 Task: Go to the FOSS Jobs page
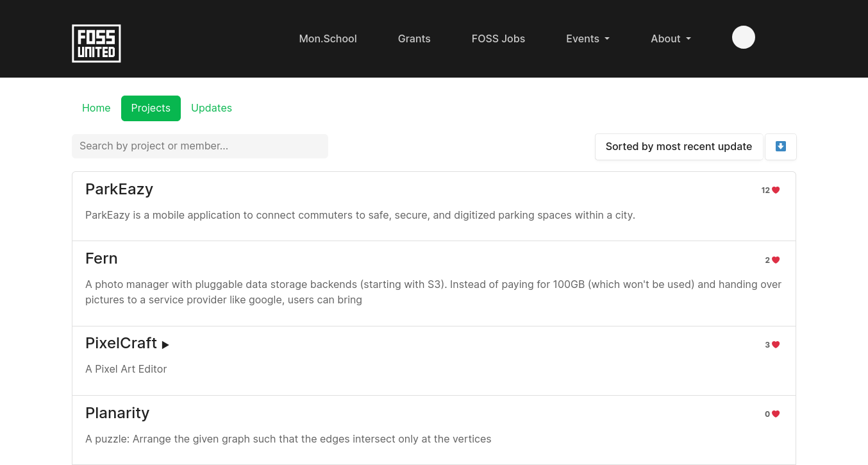coord(498,38)
